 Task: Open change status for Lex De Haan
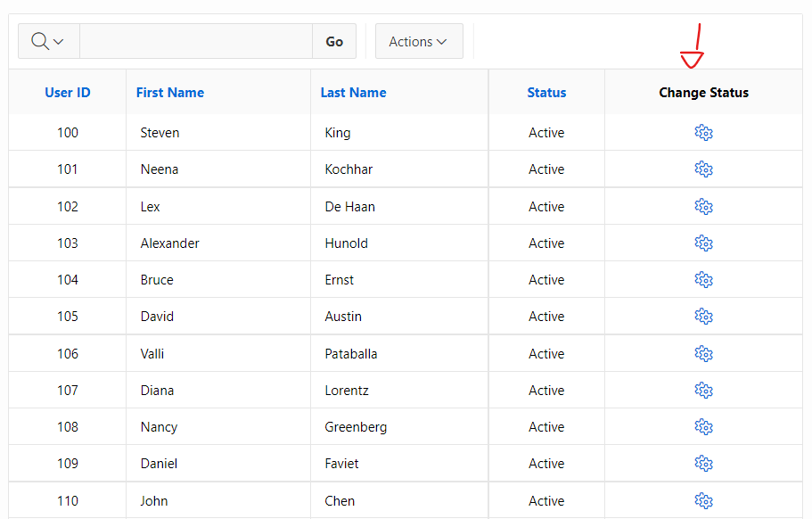click(x=703, y=206)
